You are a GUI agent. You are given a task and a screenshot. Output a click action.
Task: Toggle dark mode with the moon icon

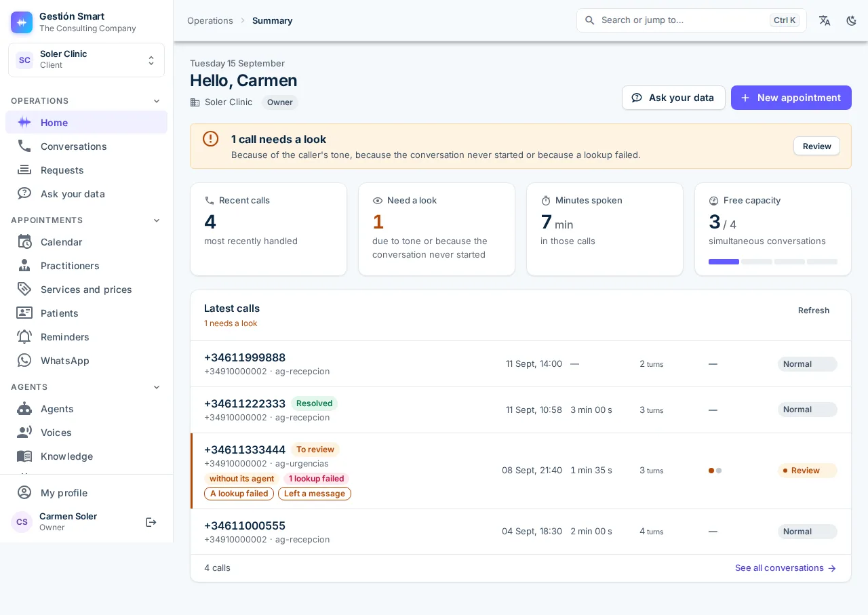point(852,20)
